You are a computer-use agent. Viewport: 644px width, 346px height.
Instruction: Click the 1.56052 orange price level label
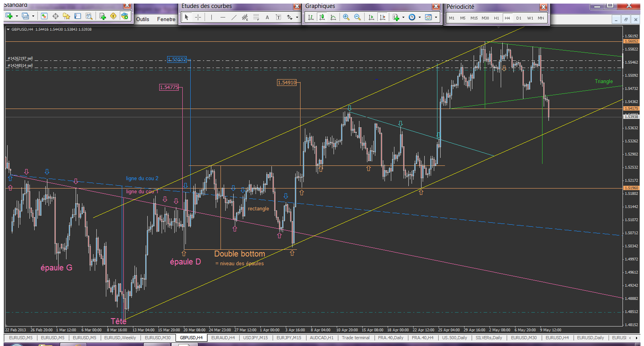(x=631, y=41)
